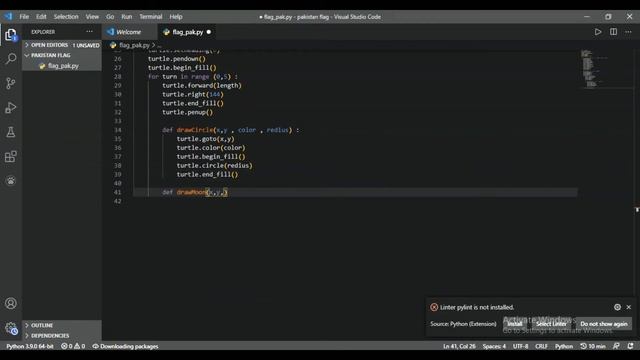Image resolution: width=640 pixels, height=360 pixels.
Task: Split the editor to the right
Action: pos(613,32)
